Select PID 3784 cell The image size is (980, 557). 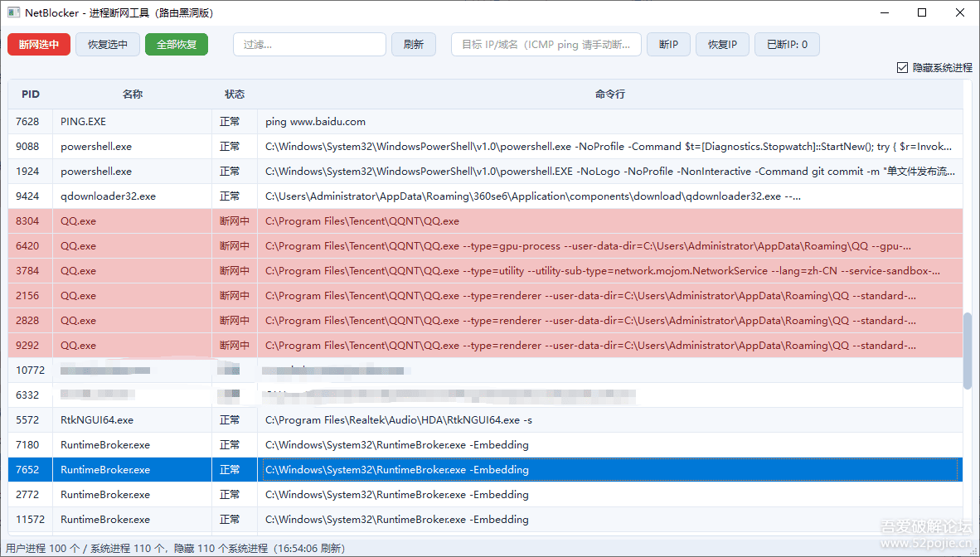(x=31, y=271)
